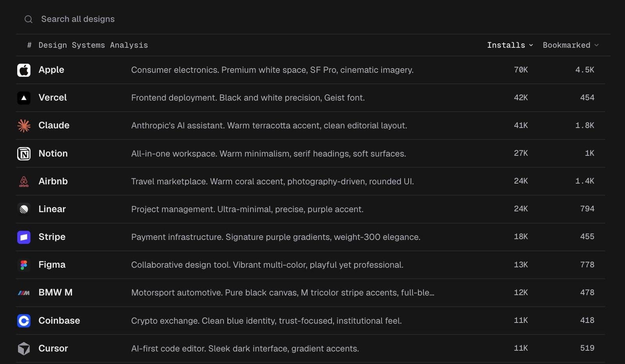Image resolution: width=625 pixels, height=364 pixels.
Task: Click Cursor's 519 bookmarked value
Action: [587, 348]
